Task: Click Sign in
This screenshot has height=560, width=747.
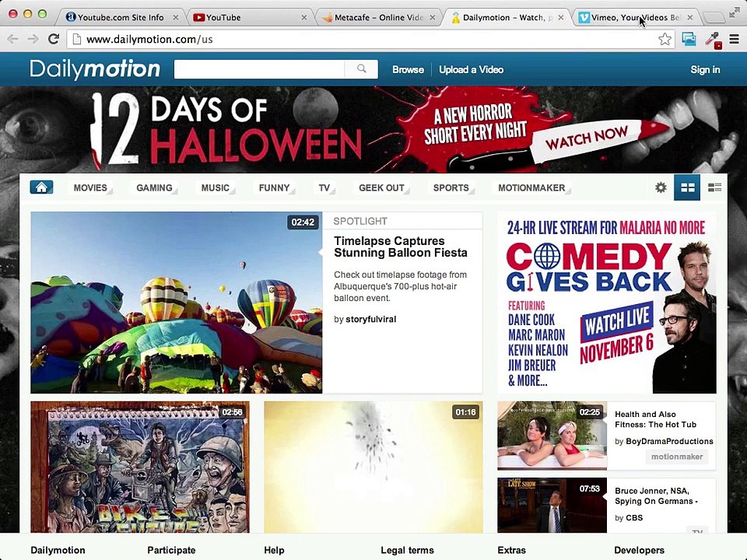Action: [x=705, y=69]
